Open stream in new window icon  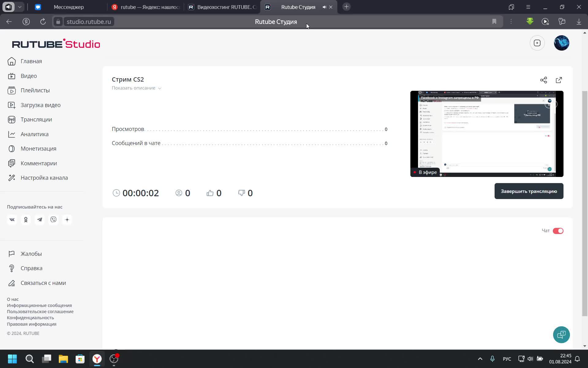[x=559, y=80]
